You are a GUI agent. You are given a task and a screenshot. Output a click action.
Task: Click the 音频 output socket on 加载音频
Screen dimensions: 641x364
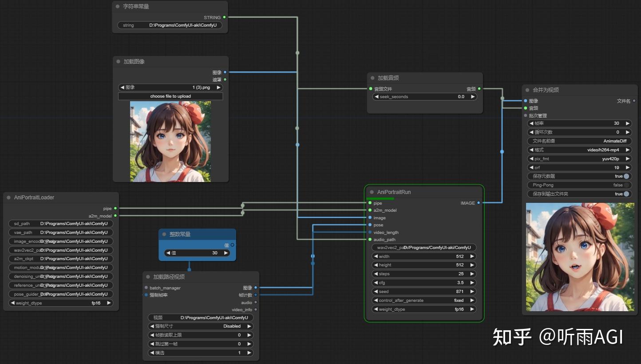coord(479,88)
